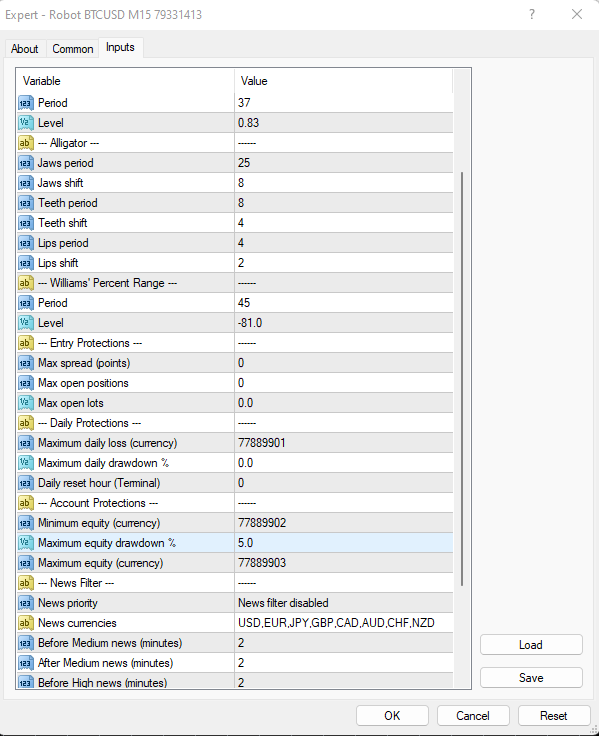Image resolution: width=599 pixels, height=736 pixels.
Task: Load a saved input set
Action: 531,644
